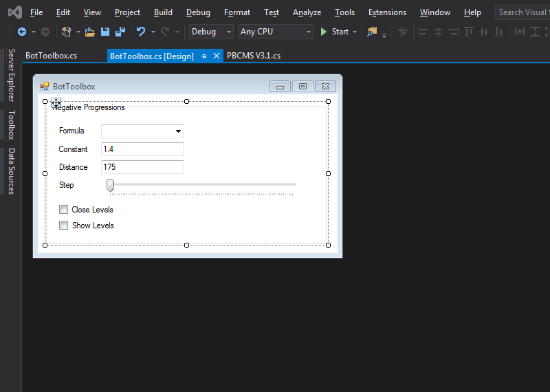Viewport: 550px width, 392px height.
Task: Click the Step slider thumb
Action: (110, 186)
